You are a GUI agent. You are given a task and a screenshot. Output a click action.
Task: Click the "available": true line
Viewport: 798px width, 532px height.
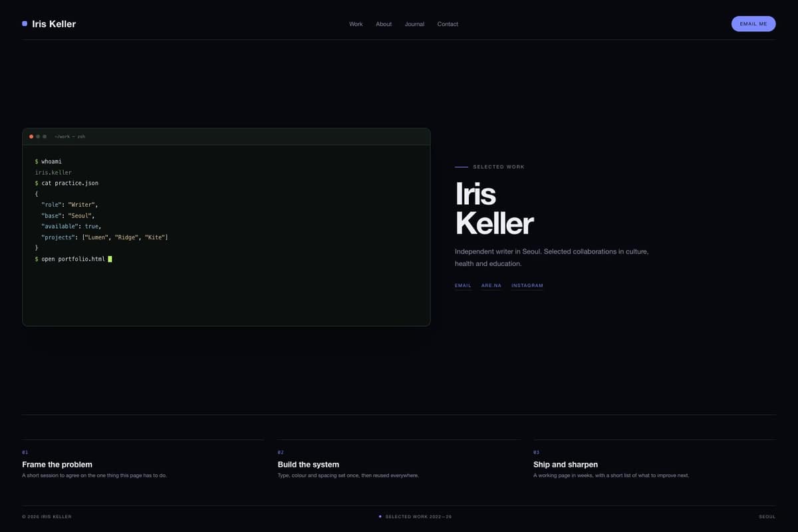(x=71, y=227)
